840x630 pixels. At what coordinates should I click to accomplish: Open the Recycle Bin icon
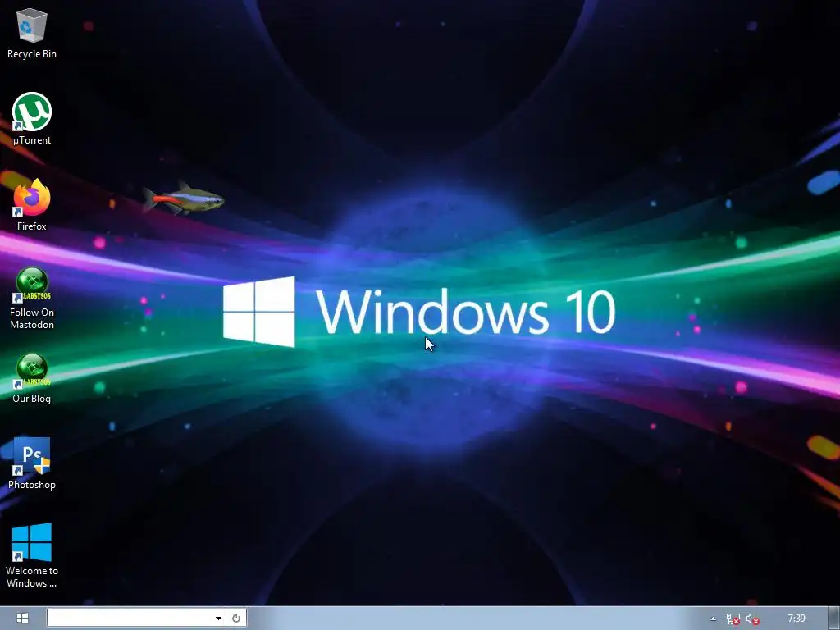pyautogui.click(x=32, y=25)
